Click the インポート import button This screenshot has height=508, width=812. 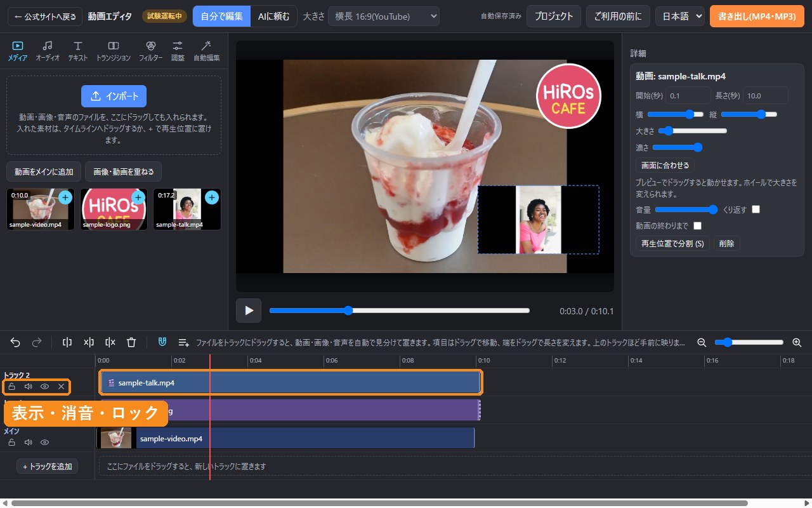(114, 96)
